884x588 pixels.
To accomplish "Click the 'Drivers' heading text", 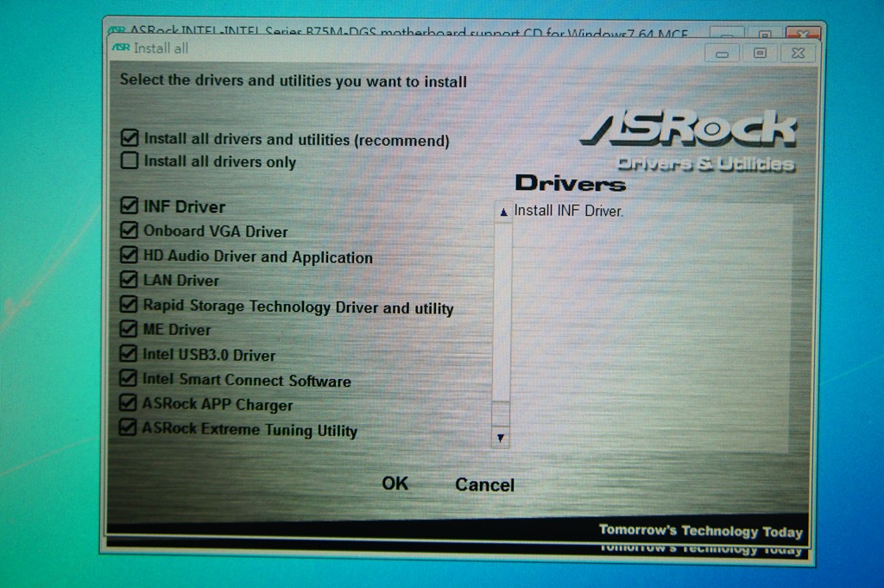I will [570, 183].
